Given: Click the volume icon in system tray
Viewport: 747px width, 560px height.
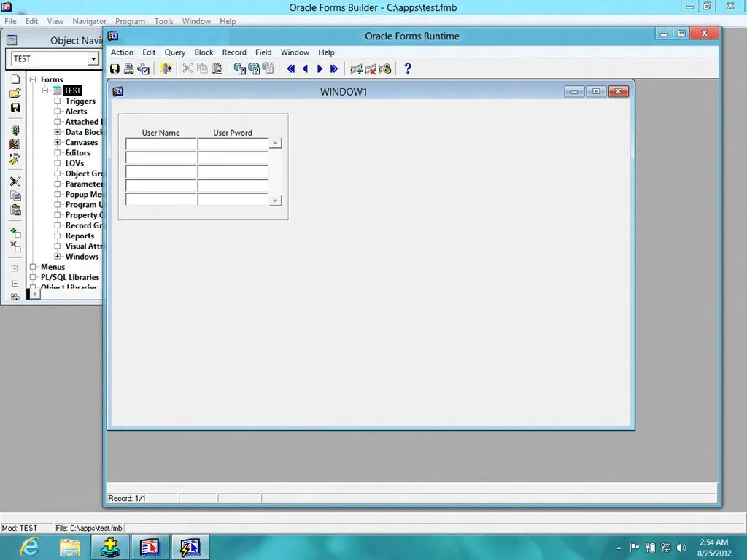Looking at the screenshot, I should point(681,548).
